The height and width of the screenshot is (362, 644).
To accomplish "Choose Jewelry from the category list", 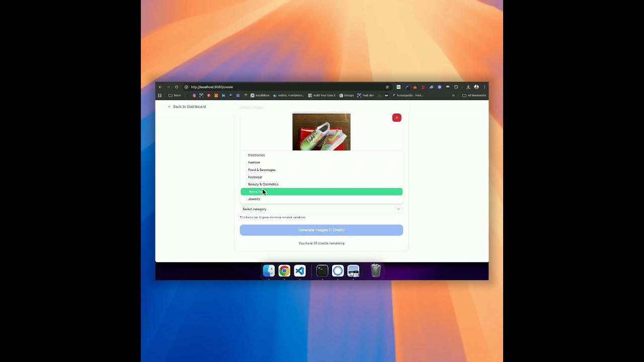I will 321,199.
